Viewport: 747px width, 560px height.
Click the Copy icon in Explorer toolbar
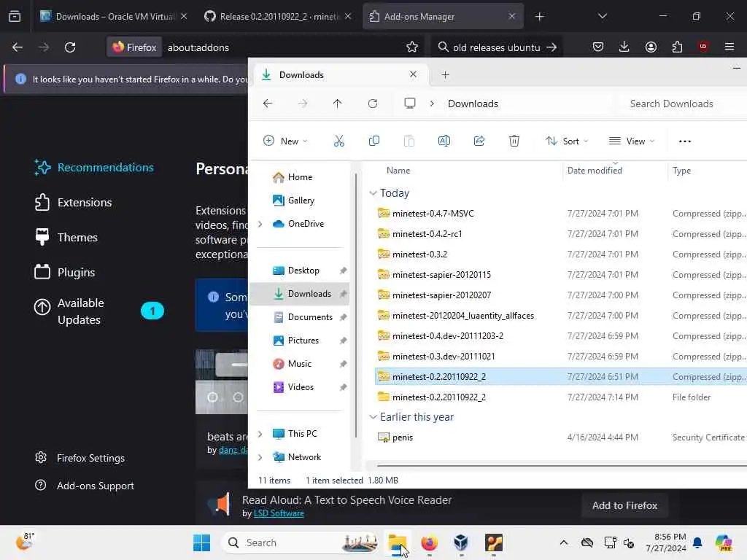pyautogui.click(x=374, y=141)
